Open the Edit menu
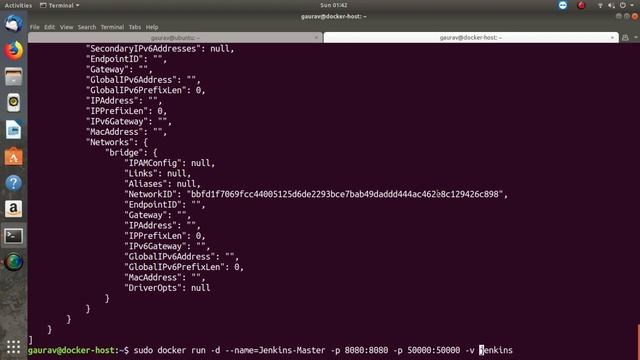This screenshot has height=360, width=640. pos(49,27)
